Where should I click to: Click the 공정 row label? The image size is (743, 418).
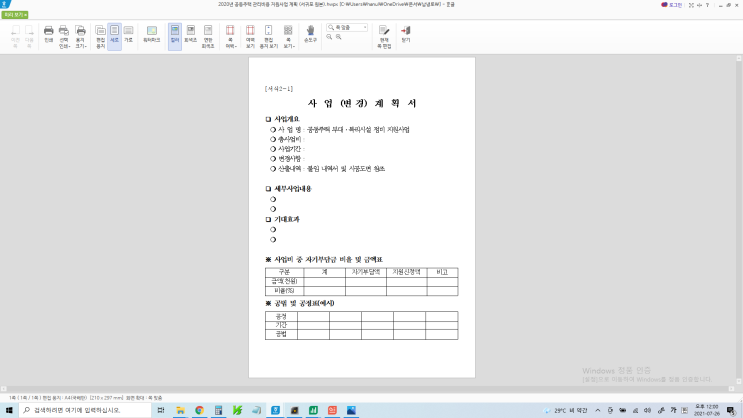(281, 316)
